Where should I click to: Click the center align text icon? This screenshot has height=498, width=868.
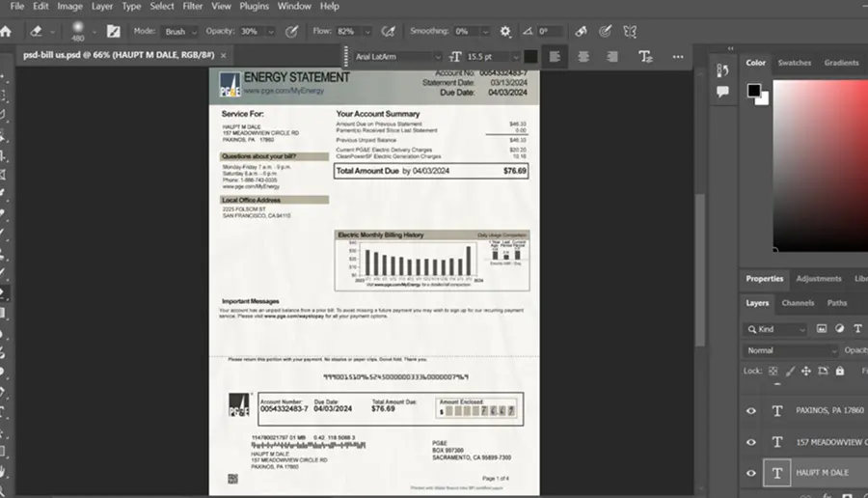583,57
